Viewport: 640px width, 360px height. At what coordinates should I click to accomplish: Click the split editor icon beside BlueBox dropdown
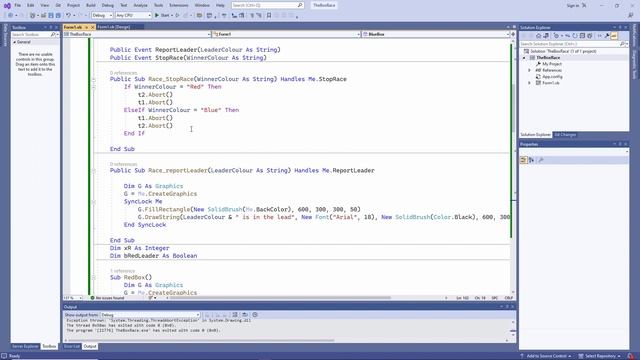[513, 34]
